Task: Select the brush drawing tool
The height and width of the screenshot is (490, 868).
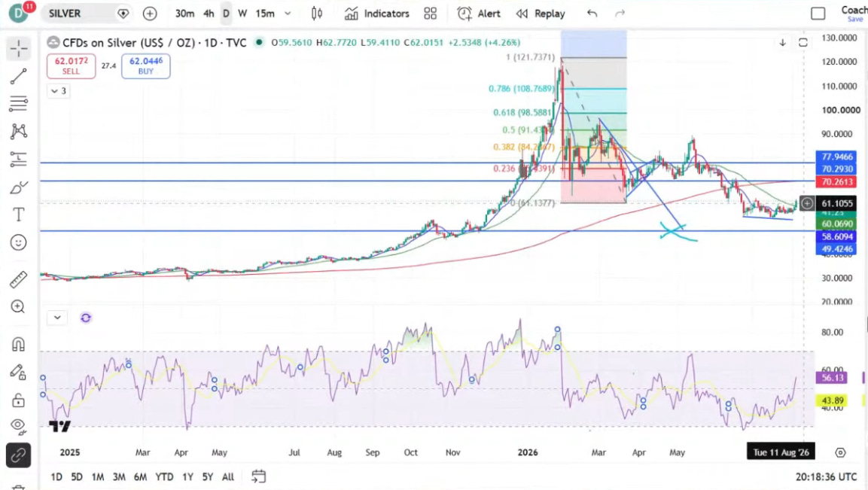Action: pyautogui.click(x=18, y=187)
